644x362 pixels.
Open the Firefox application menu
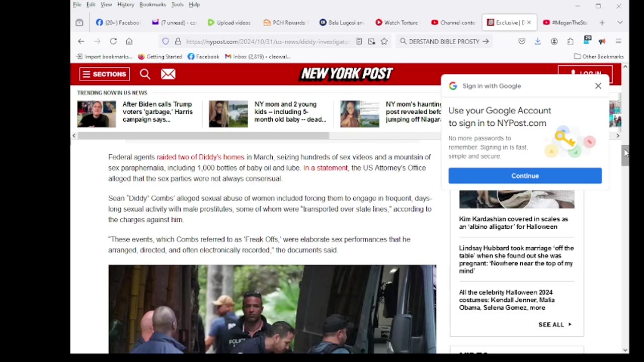618,41
